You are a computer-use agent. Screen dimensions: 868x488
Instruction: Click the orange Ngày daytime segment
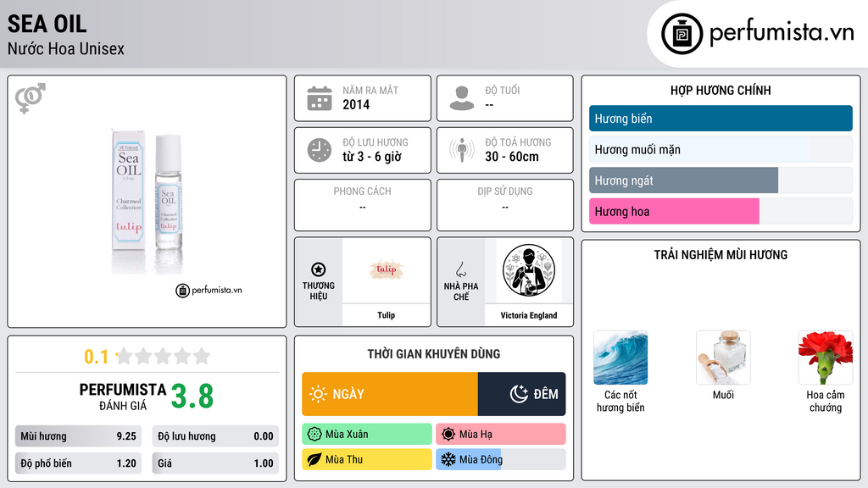390,394
